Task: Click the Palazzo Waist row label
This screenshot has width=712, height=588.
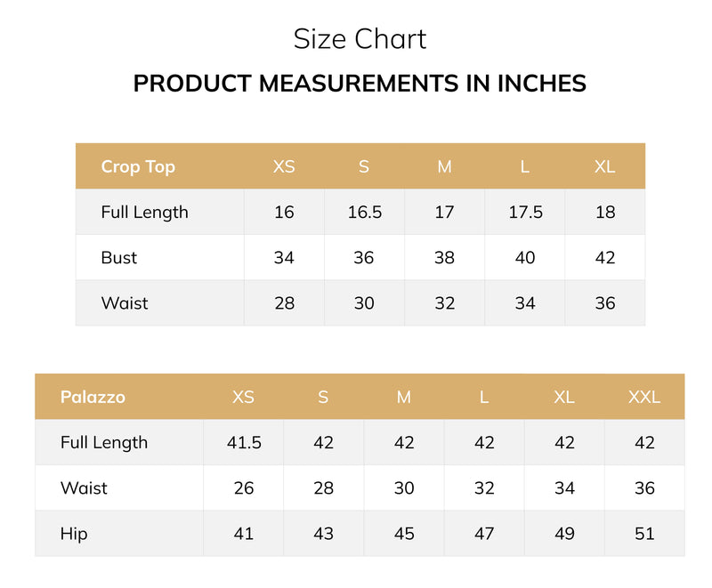Action: pos(84,488)
